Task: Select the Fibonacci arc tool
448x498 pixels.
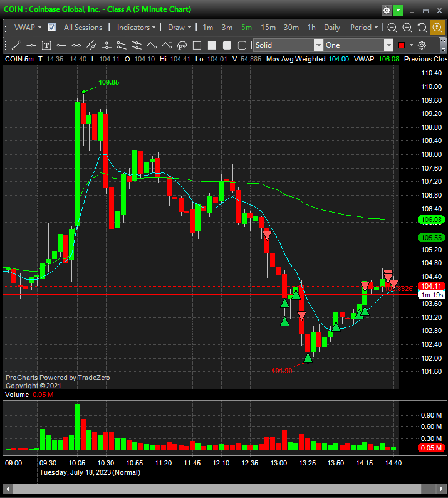Action: pyautogui.click(x=182, y=45)
